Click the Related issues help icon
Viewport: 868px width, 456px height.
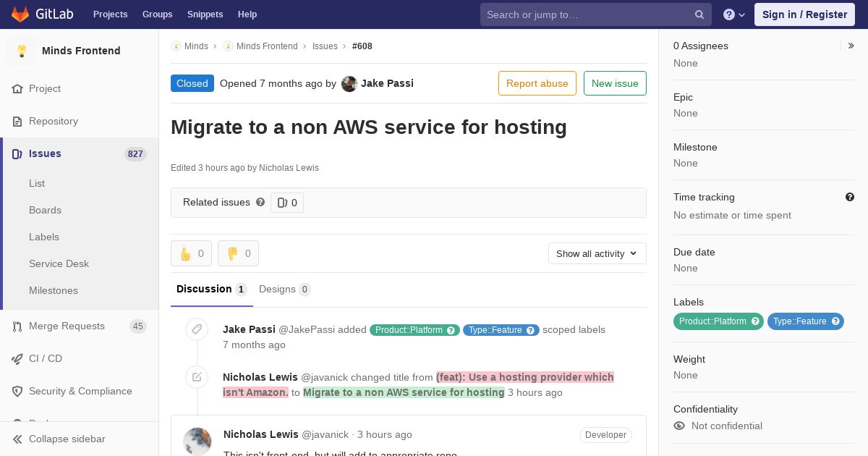[x=260, y=202]
